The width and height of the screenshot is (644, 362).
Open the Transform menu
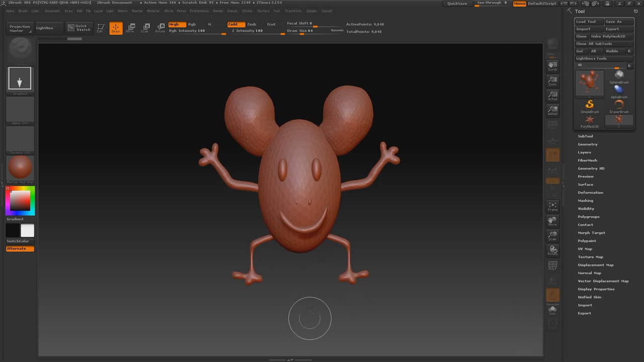293,11
